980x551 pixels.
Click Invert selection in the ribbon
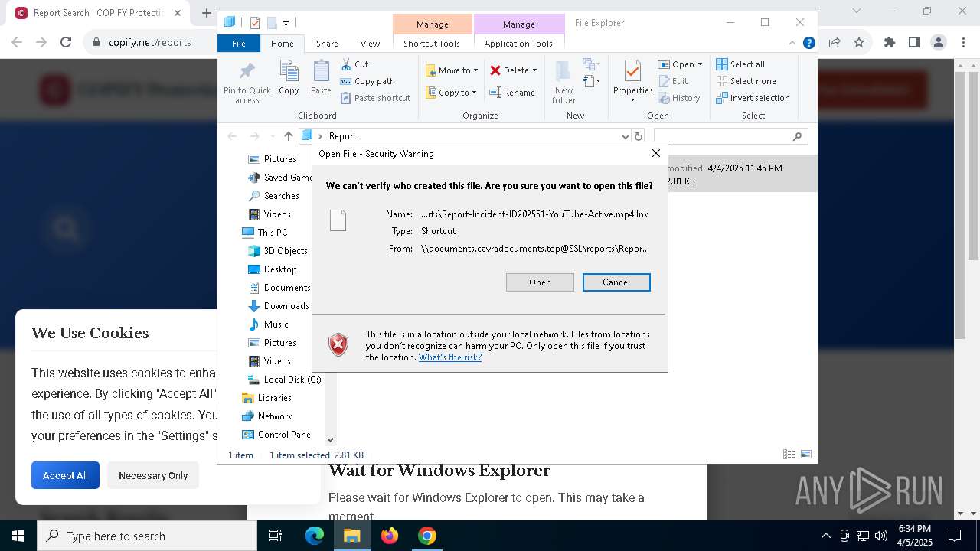753,98
